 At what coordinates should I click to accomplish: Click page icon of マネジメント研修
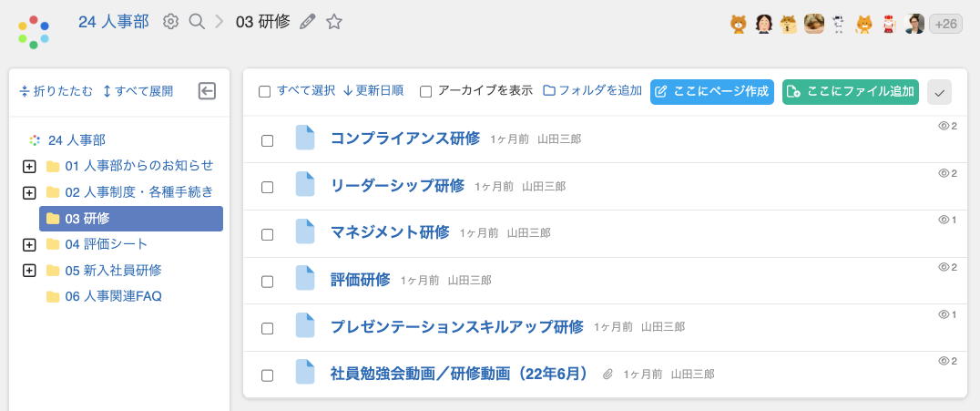click(305, 231)
